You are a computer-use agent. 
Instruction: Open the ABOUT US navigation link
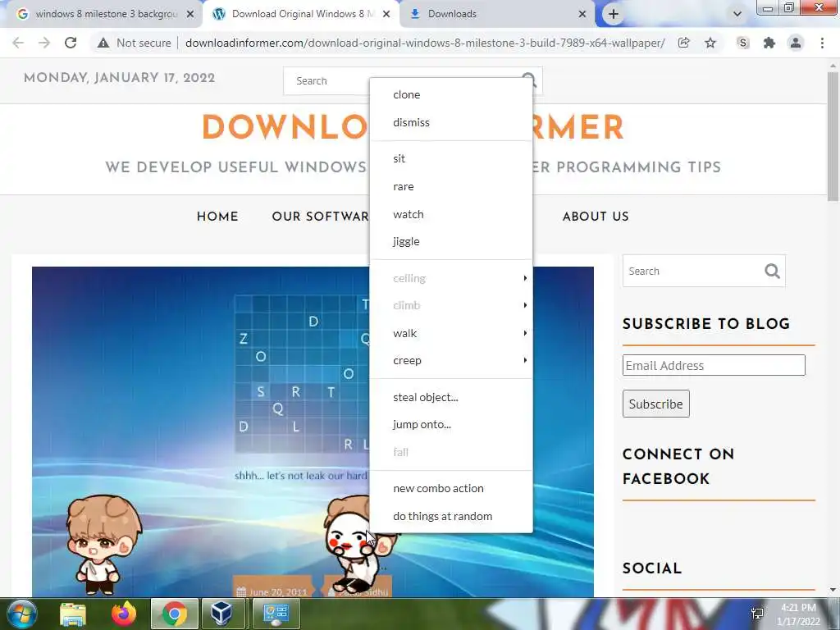596,217
